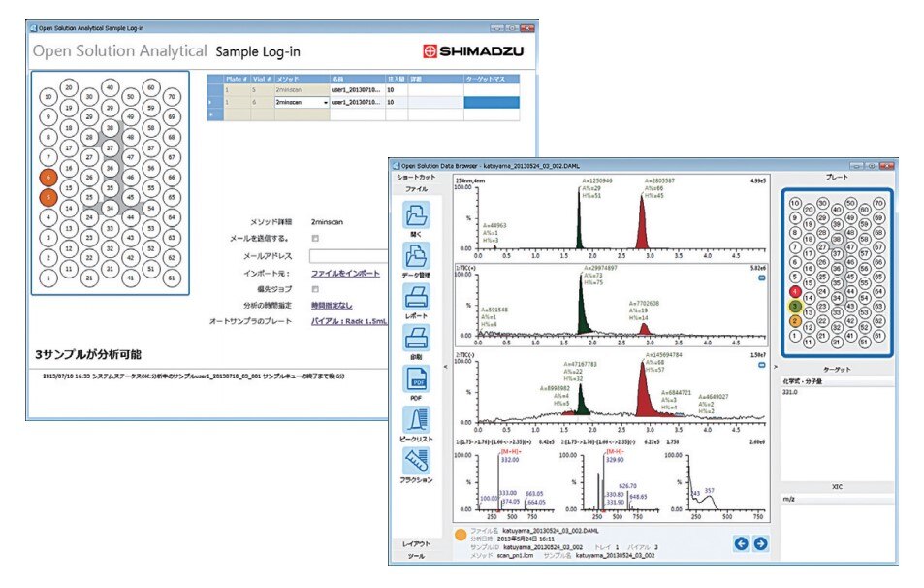Go to next sample with right arrow
Image resolution: width=924 pixels, height=588 pixels.
[761, 543]
